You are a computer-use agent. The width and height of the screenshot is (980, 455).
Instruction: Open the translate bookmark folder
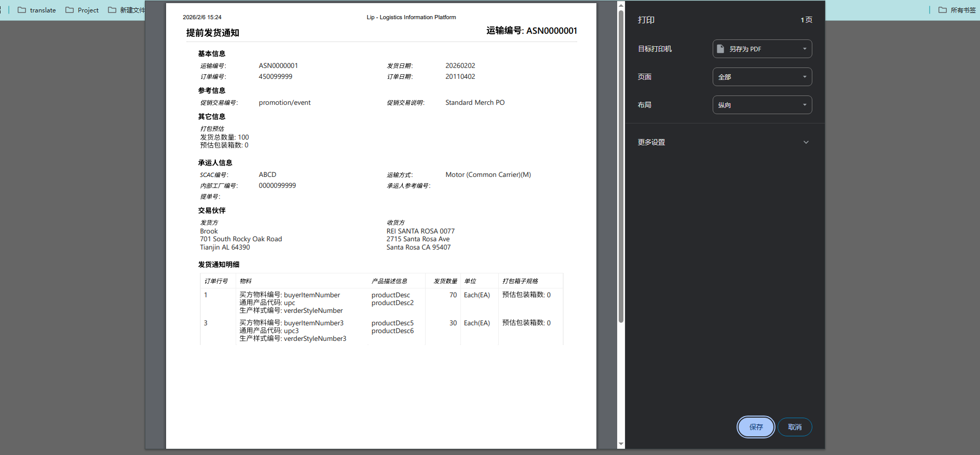[x=37, y=10]
